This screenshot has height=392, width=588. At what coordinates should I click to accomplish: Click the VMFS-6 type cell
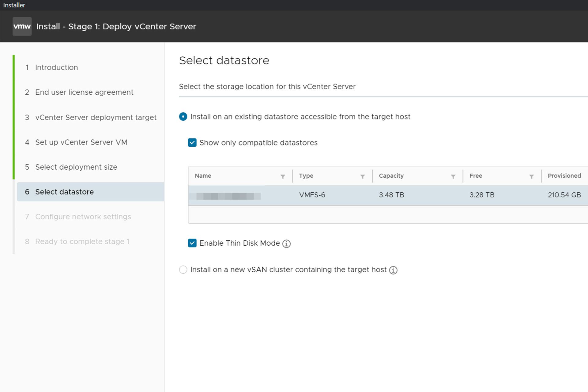pos(312,195)
